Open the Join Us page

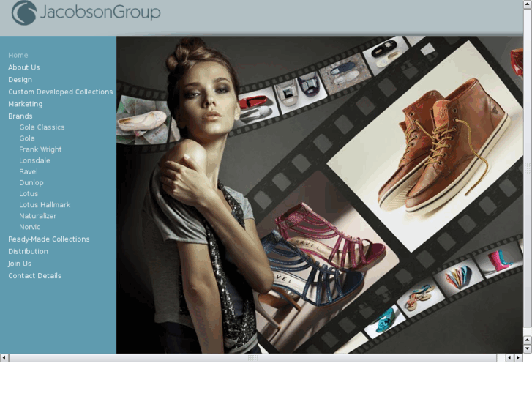tap(20, 264)
